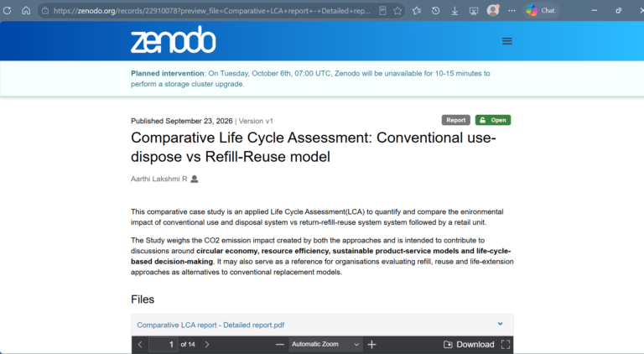This screenshot has height=354, width=644.
Task: Open the Zenodo hamburger menu
Action: click(506, 41)
